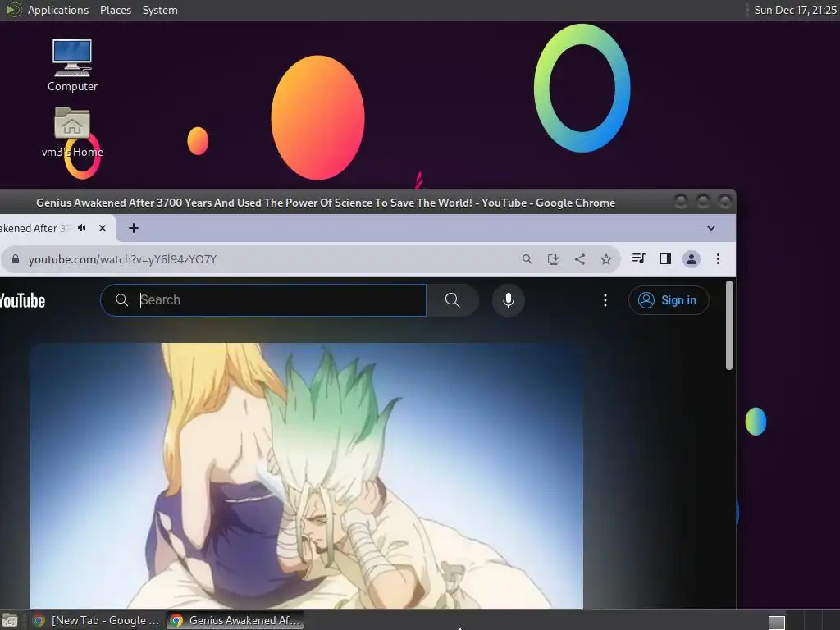Bookmark this page with the star icon

tap(606, 259)
